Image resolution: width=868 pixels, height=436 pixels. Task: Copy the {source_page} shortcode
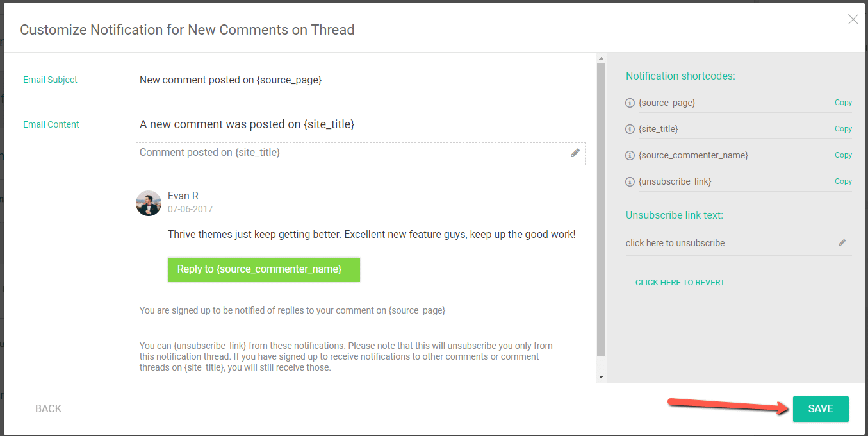coord(843,103)
